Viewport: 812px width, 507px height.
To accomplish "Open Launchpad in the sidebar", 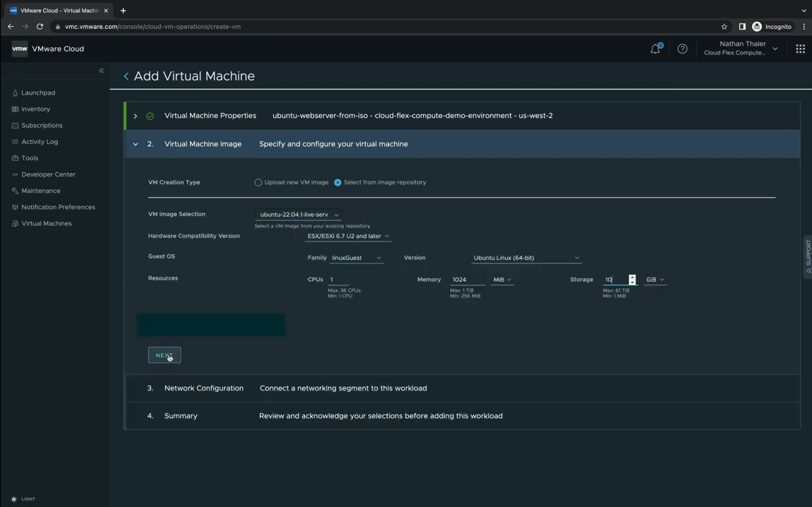I will [38, 93].
